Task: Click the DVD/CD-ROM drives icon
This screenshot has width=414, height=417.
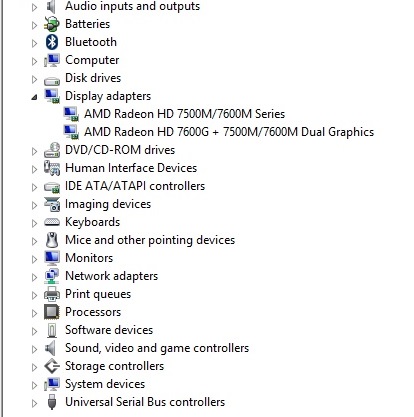Action: click(x=52, y=150)
